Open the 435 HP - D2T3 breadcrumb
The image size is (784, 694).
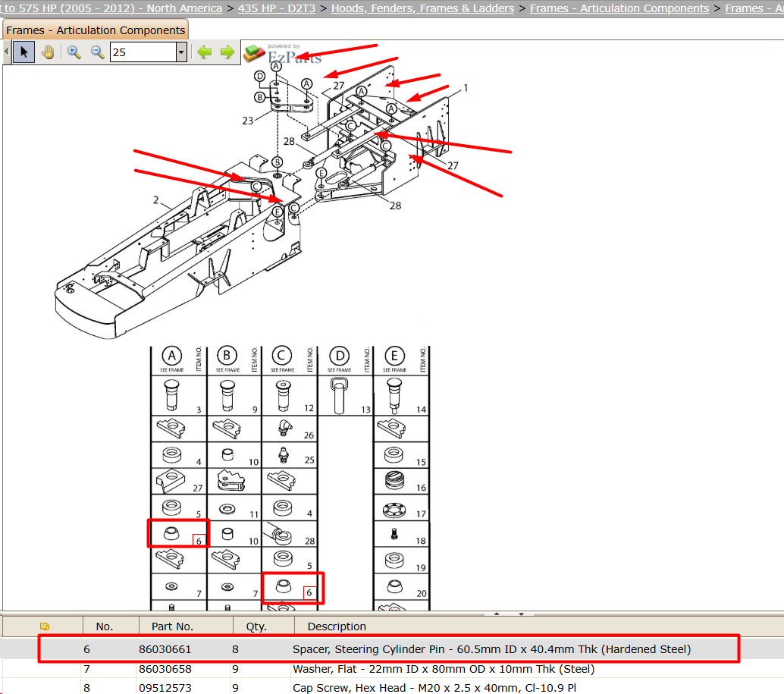[x=277, y=8]
